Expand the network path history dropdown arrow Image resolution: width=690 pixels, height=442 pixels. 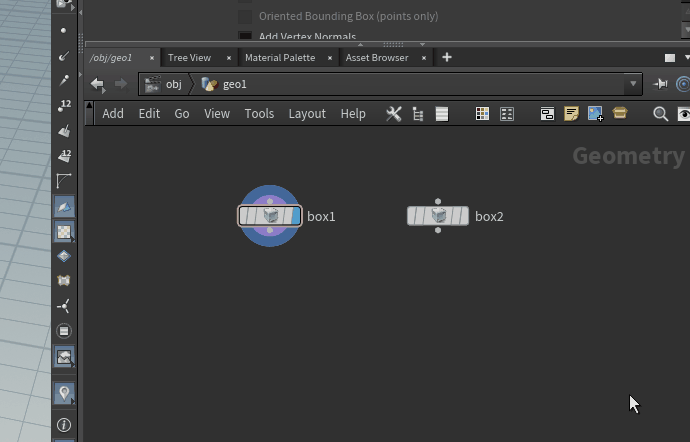tap(634, 85)
